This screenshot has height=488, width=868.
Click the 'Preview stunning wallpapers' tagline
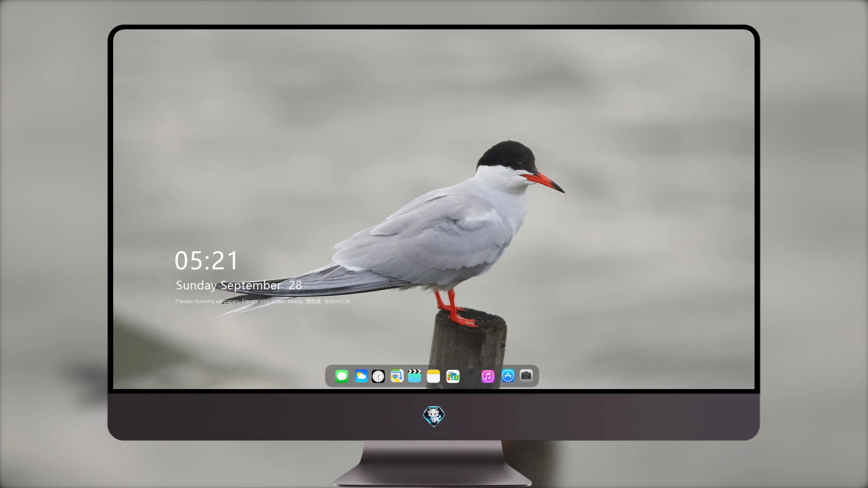tap(208, 301)
